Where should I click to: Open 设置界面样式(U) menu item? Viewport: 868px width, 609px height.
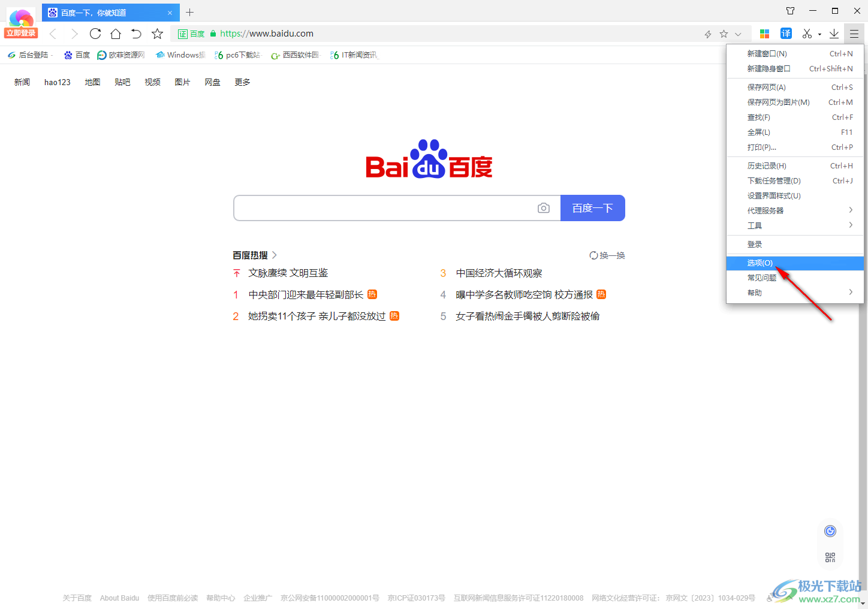coord(795,195)
